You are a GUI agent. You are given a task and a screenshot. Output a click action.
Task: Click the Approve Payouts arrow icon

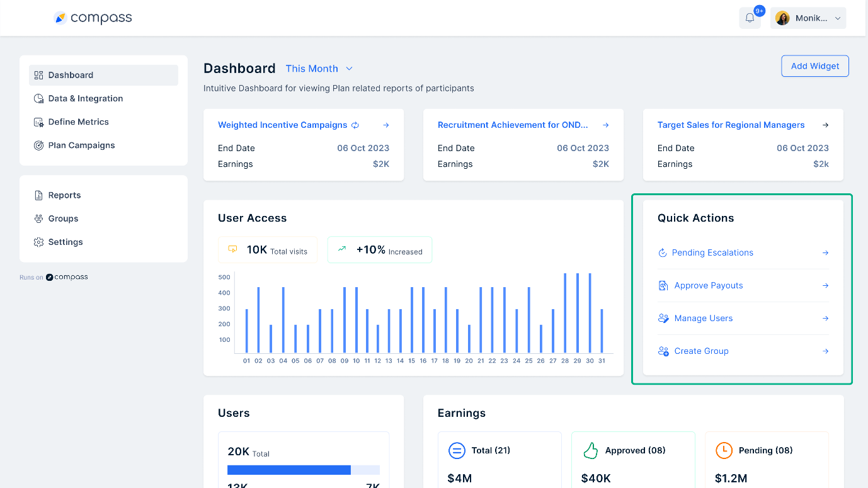pyautogui.click(x=826, y=286)
